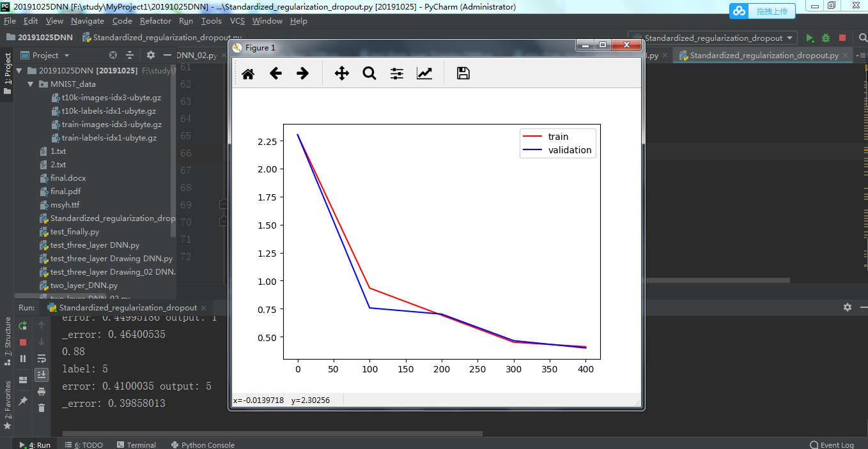Stop run via top toolbar red square
Viewport: 868px width, 449px height.
pyautogui.click(x=842, y=38)
